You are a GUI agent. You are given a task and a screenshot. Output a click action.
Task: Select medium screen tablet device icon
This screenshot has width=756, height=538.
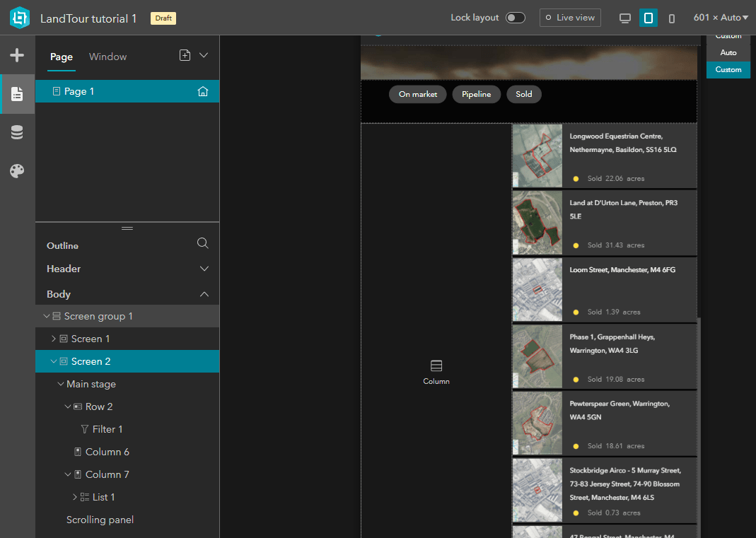pos(649,18)
